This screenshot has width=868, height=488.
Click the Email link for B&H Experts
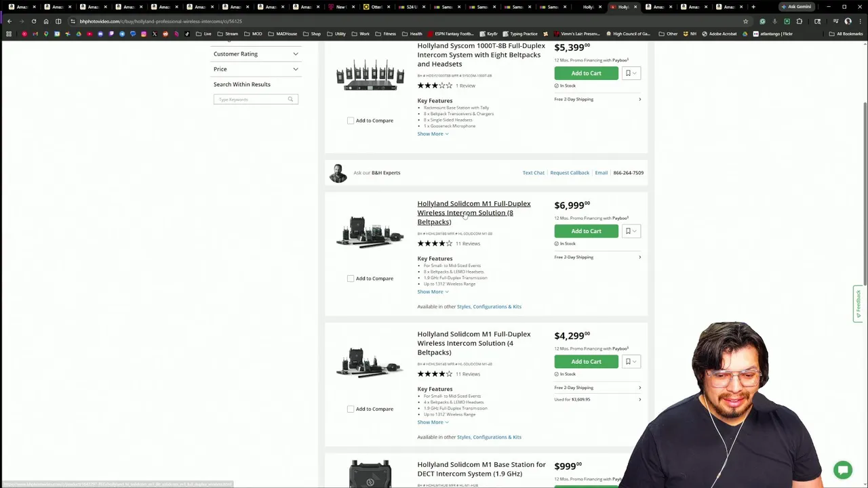(601, 173)
